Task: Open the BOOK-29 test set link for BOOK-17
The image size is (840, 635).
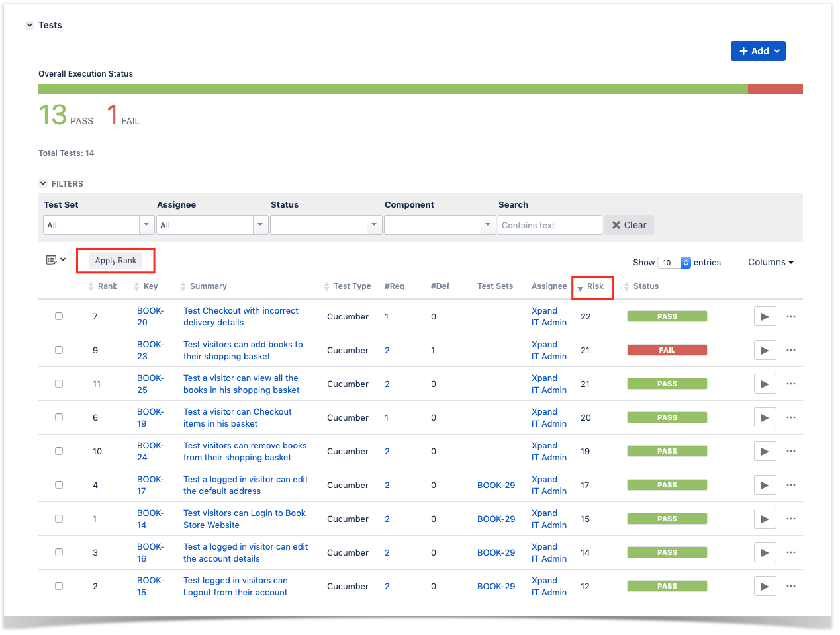Action: 496,485
